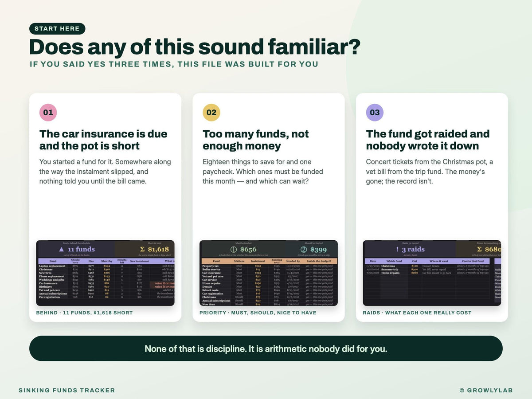Select the yellow 02 number badge
Screen dimensions: 532x399
pyautogui.click(x=211, y=113)
